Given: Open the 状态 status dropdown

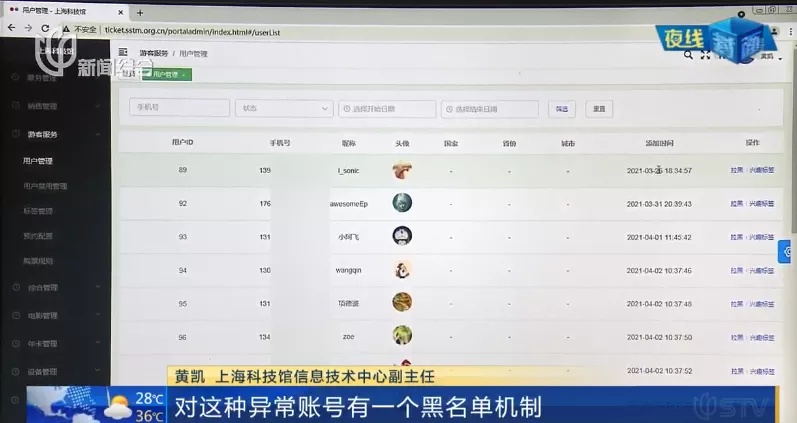Looking at the screenshot, I should tap(284, 108).
